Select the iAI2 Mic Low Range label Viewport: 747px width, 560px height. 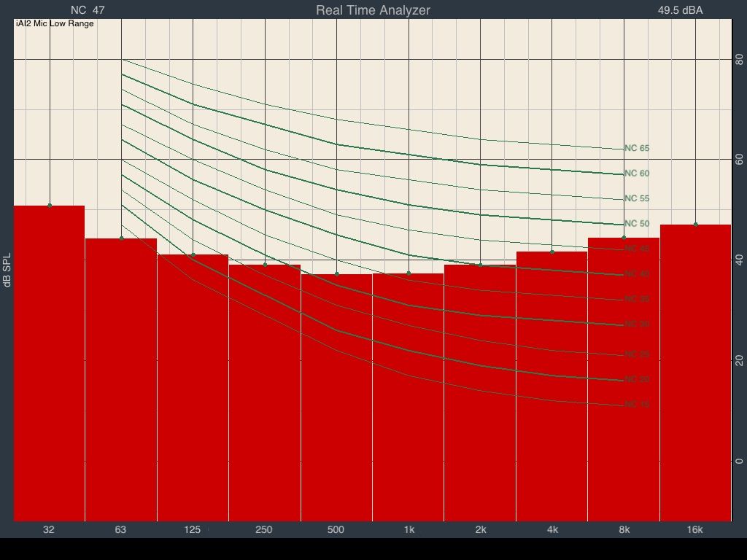[x=55, y=23]
